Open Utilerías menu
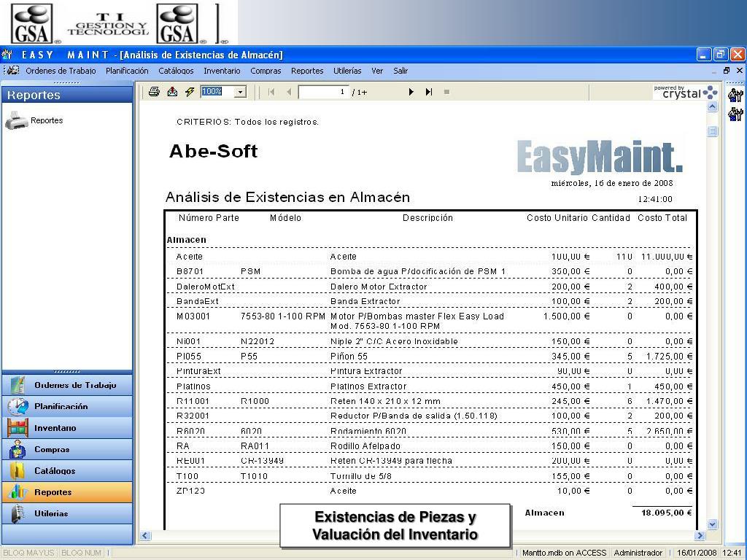 click(347, 71)
